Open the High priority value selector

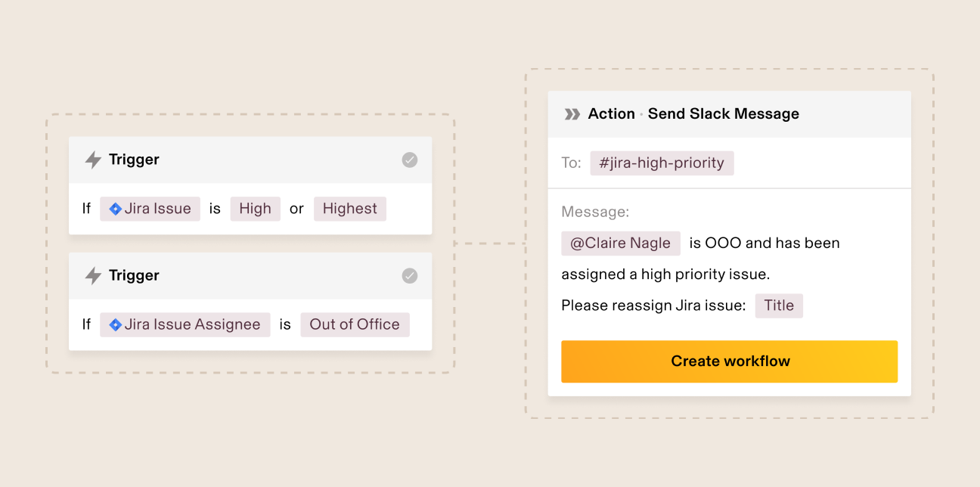tap(255, 209)
